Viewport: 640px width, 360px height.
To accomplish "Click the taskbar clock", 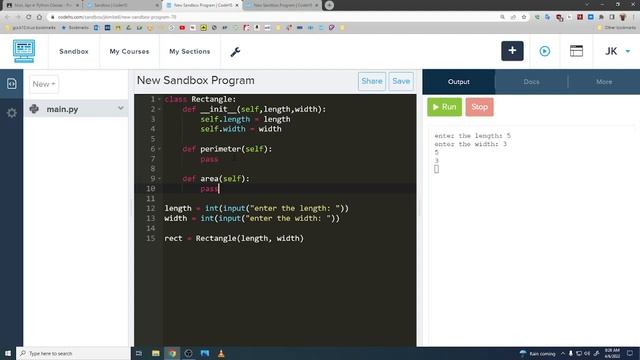I will pos(612,353).
